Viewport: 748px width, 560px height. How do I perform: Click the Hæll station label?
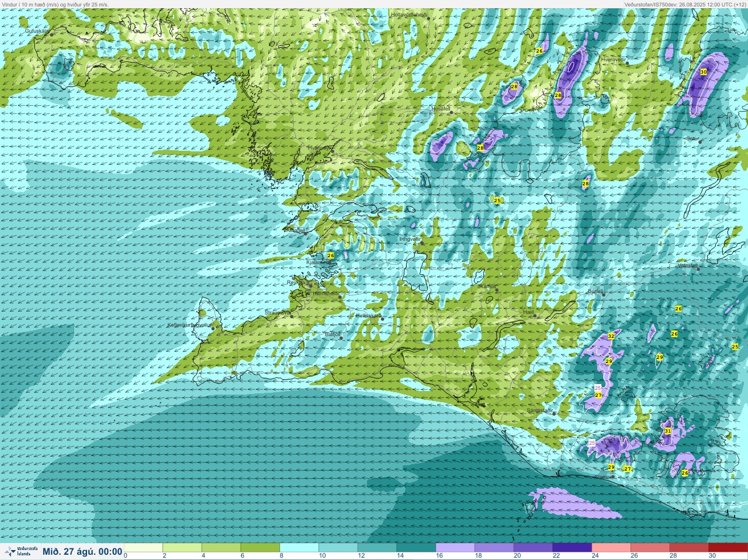click(x=528, y=312)
